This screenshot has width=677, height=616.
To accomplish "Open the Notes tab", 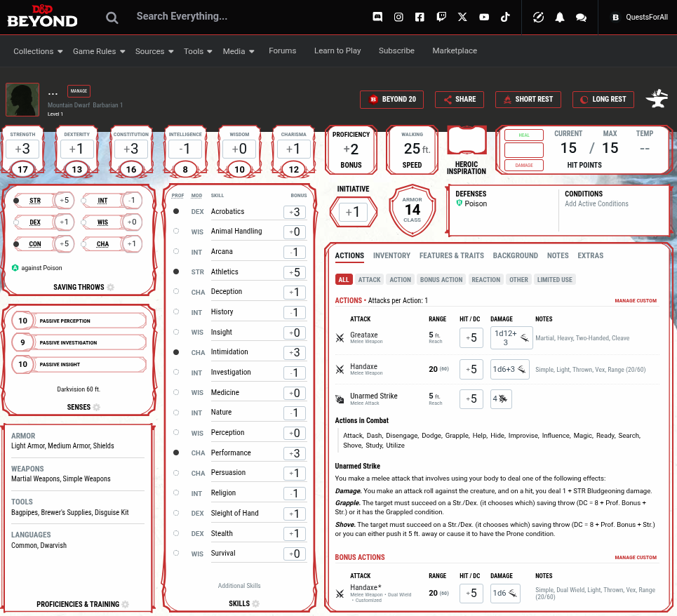I will [x=558, y=255].
